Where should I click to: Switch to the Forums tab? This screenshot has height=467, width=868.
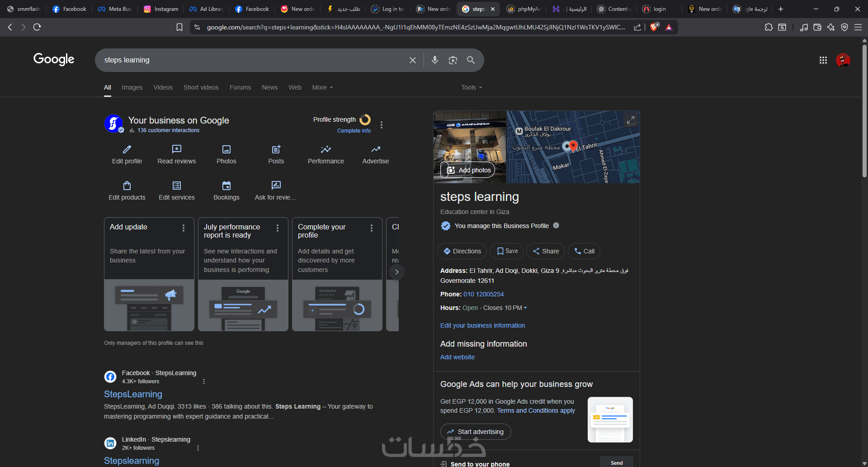point(240,87)
